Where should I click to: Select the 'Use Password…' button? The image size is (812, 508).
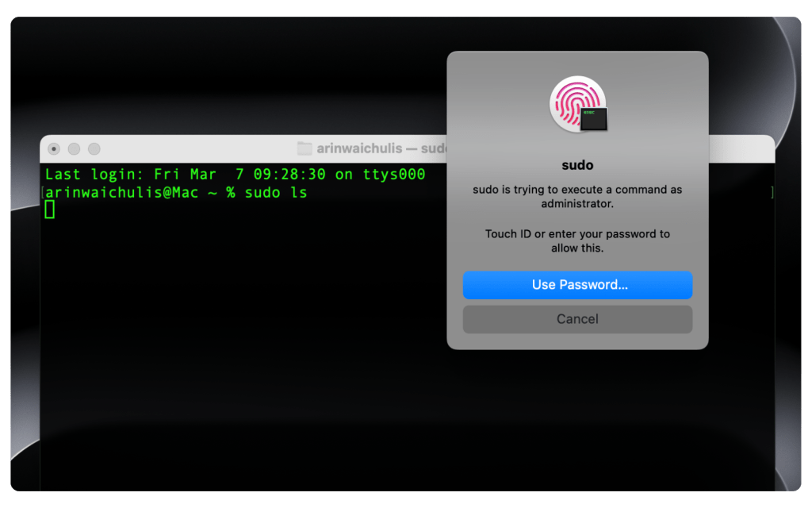point(577,285)
